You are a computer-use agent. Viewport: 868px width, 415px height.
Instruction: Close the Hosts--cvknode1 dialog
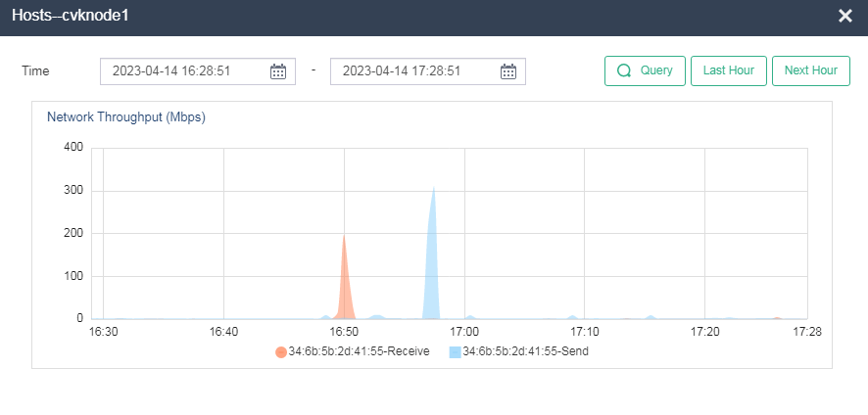pos(844,16)
